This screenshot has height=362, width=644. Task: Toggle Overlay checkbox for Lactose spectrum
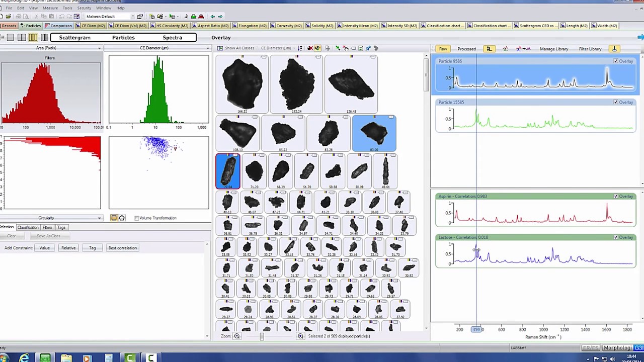click(x=616, y=237)
